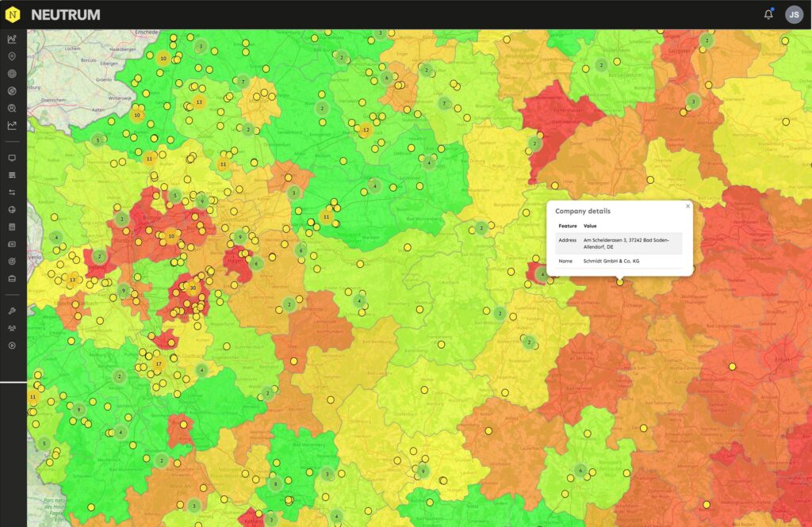Select the location pin sidebar icon
This screenshot has height=527, width=812.
coord(12,56)
